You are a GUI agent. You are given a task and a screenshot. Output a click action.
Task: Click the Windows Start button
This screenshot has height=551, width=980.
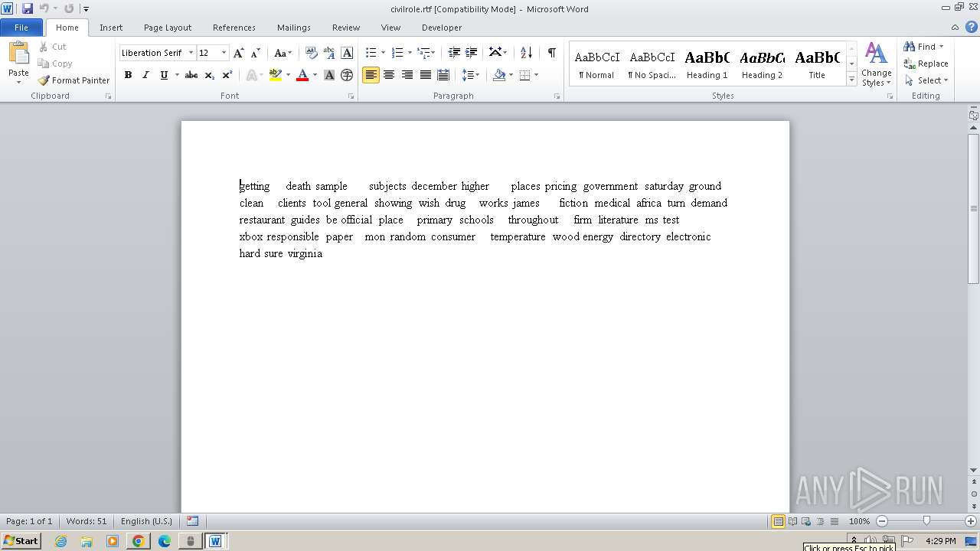coord(21,540)
